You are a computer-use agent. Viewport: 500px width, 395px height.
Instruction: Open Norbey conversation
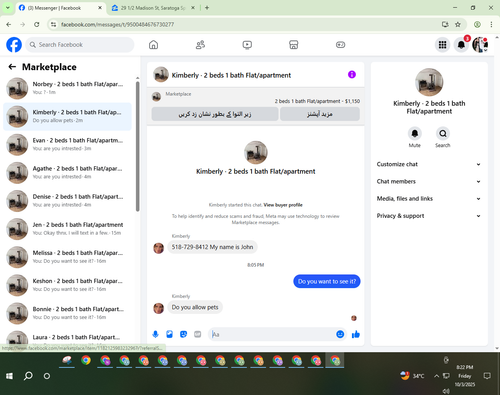[67, 88]
